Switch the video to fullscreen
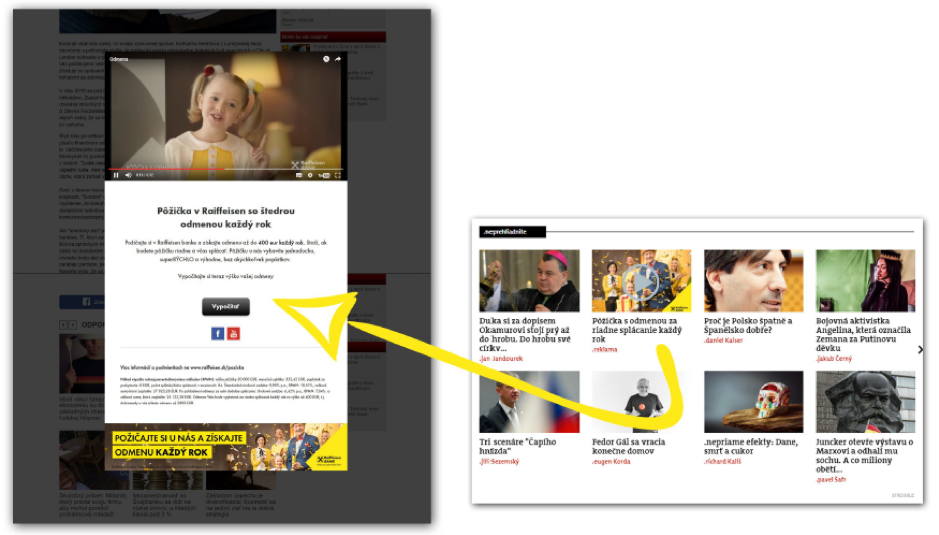The width and height of the screenshot is (939, 535). (x=338, y=175)
